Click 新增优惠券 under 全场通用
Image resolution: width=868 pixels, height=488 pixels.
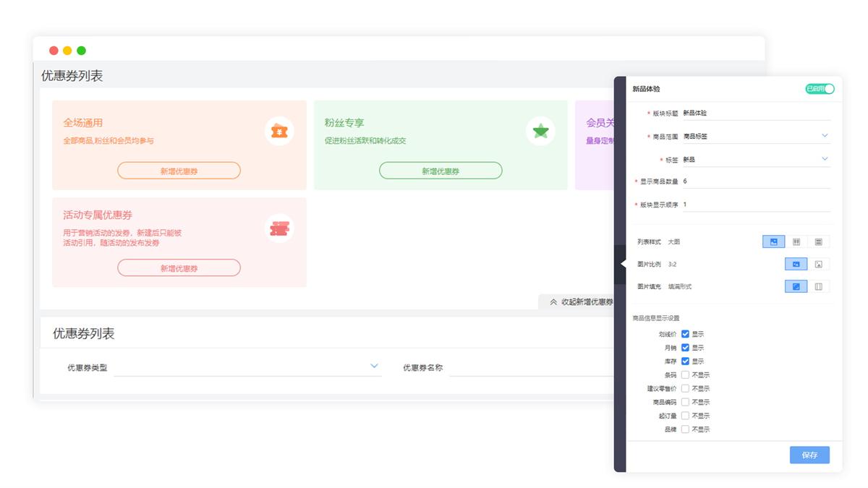pyautogui.click(x=179, y=171)
